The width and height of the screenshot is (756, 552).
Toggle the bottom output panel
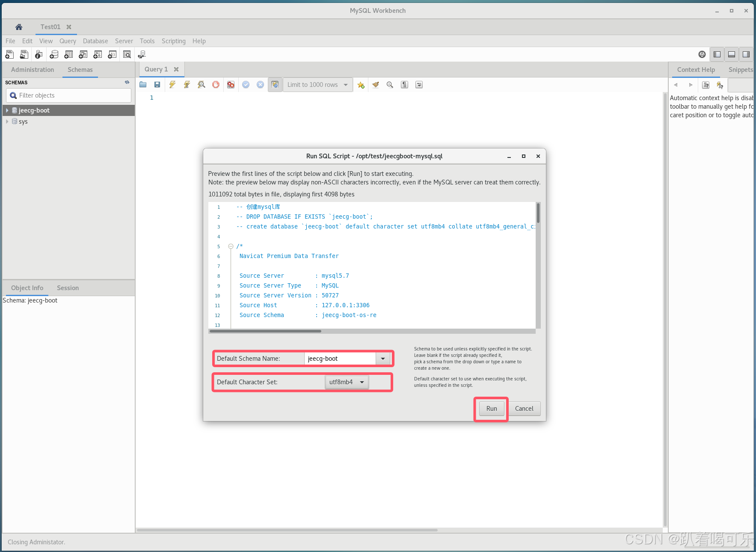pyautogui.click(x=732, y=54)
